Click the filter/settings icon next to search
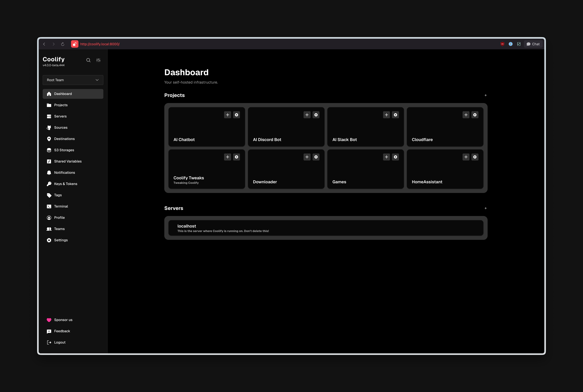 98,60
